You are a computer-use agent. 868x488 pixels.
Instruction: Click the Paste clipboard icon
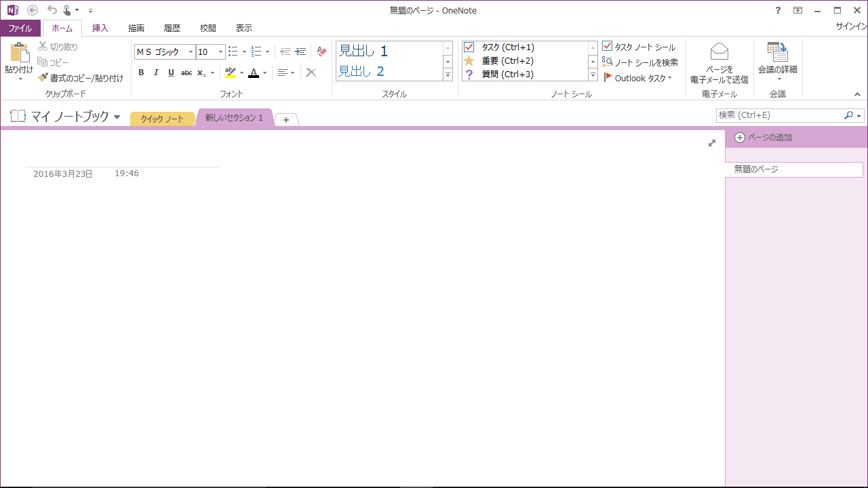(x=20, y=53)
